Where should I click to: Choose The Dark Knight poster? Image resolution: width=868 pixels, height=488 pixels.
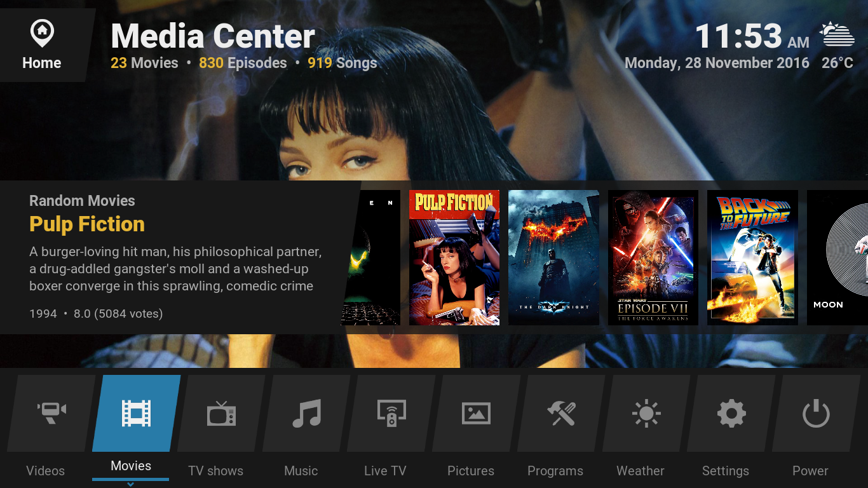pyautogui.click(x=553, y=257)
